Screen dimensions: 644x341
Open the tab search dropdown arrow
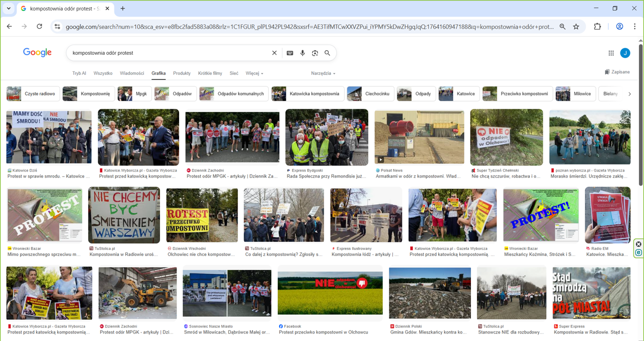pos(9,9)
